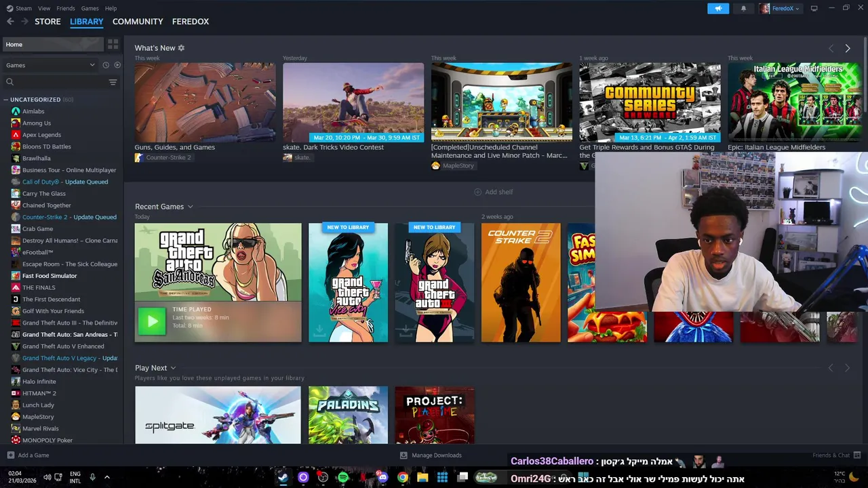Show hidden system tray icons chevron
Viewport: 868px width, 488px height.
[x=107, y=477]
